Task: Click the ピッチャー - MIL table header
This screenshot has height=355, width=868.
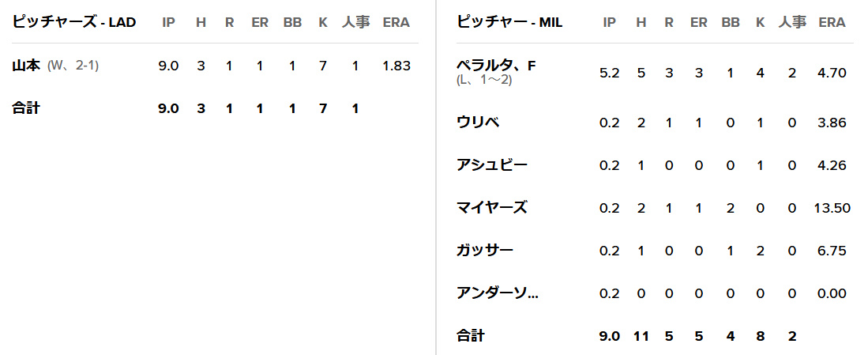Action: pyautogui.click(x=509, y=22)
